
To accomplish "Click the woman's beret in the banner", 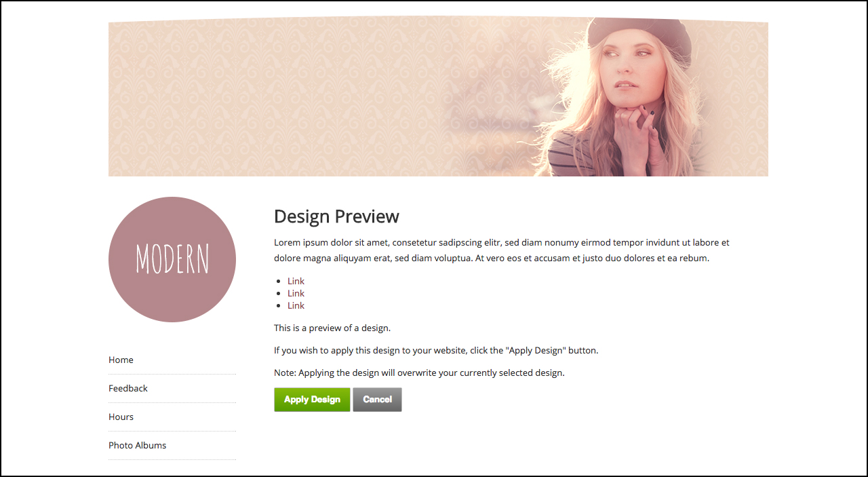I will pos(639,33).
